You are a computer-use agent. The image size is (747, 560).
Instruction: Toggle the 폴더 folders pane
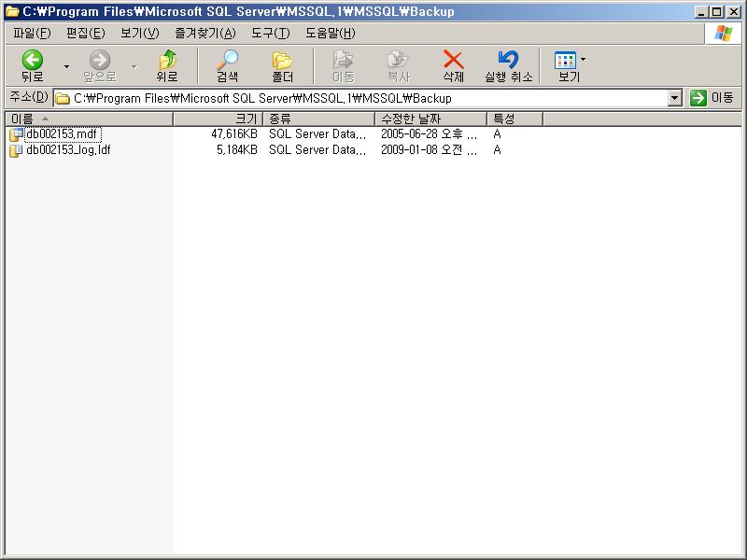point(283,65)
